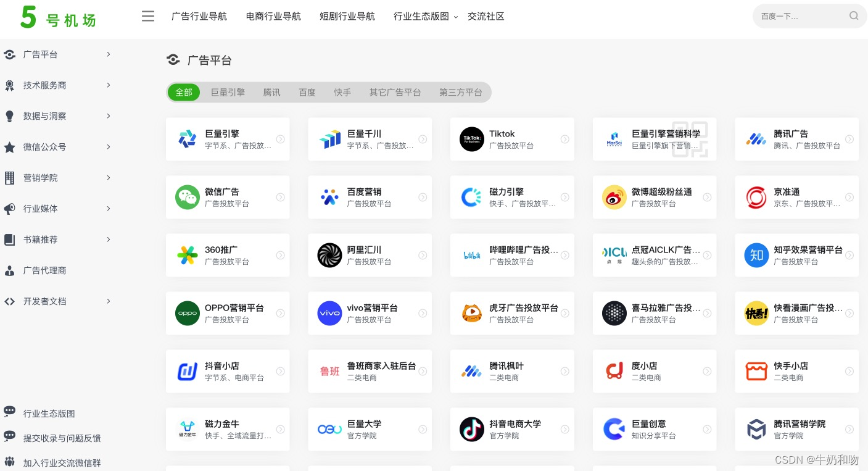Image resolution: width=868 pixels, height=471 pixels.
Task: Click the 快看漫画 yellow logo
Action: point(756,314)
